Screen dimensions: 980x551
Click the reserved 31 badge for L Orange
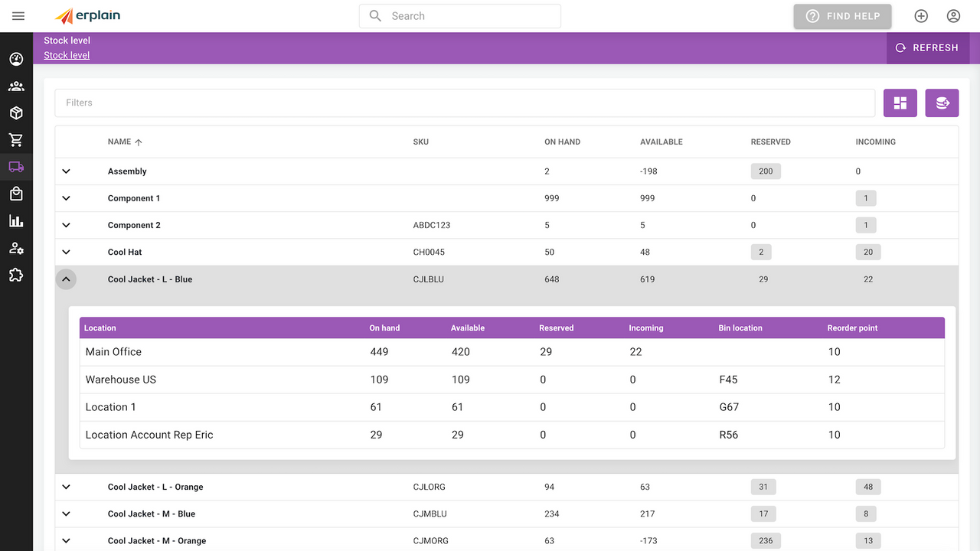click(x=763, y=487)
